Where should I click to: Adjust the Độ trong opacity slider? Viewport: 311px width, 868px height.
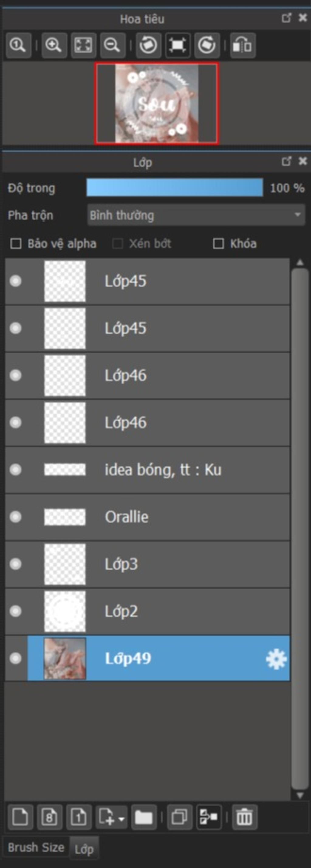click(x=175, y=187)
